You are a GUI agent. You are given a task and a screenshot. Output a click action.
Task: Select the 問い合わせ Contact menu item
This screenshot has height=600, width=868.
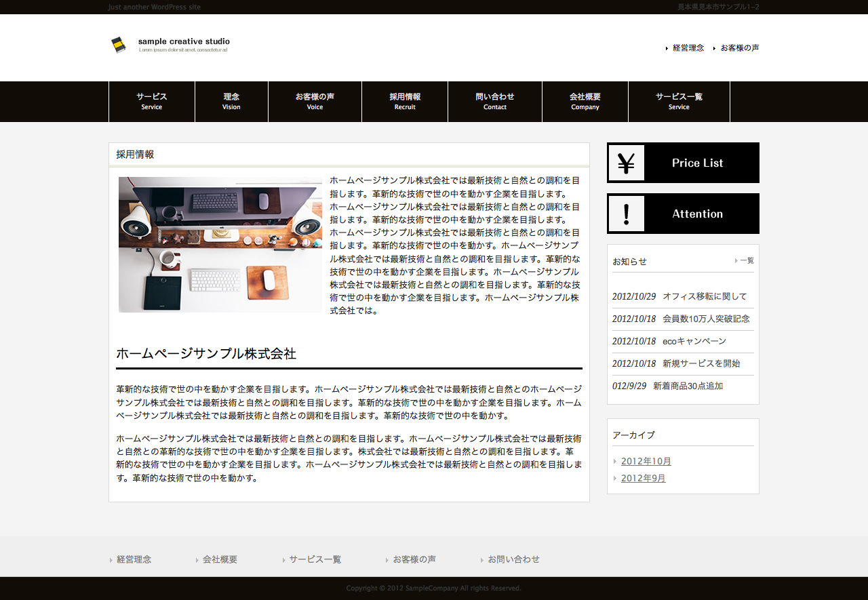(x=495, y=102)
